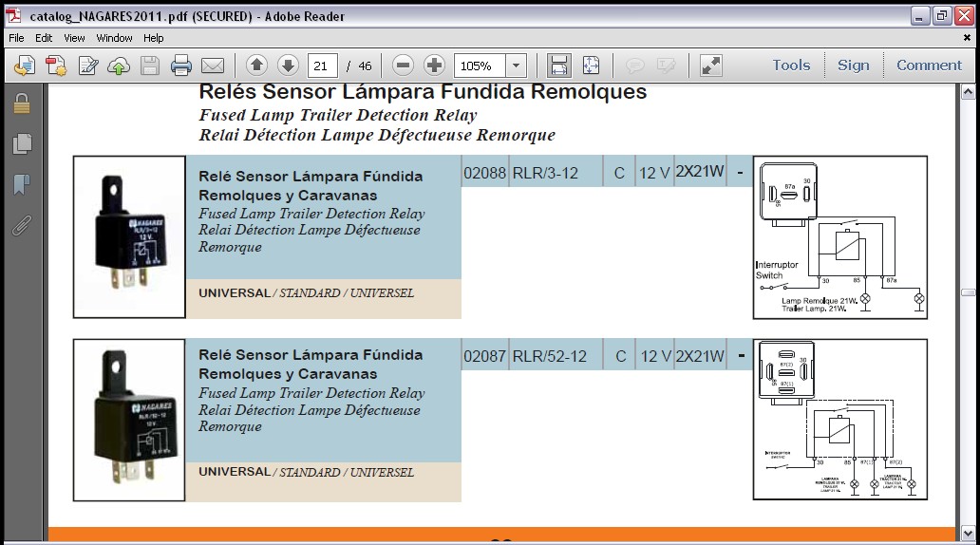
Task: Open the Comment pane
Action: click(x=929, y=66)
